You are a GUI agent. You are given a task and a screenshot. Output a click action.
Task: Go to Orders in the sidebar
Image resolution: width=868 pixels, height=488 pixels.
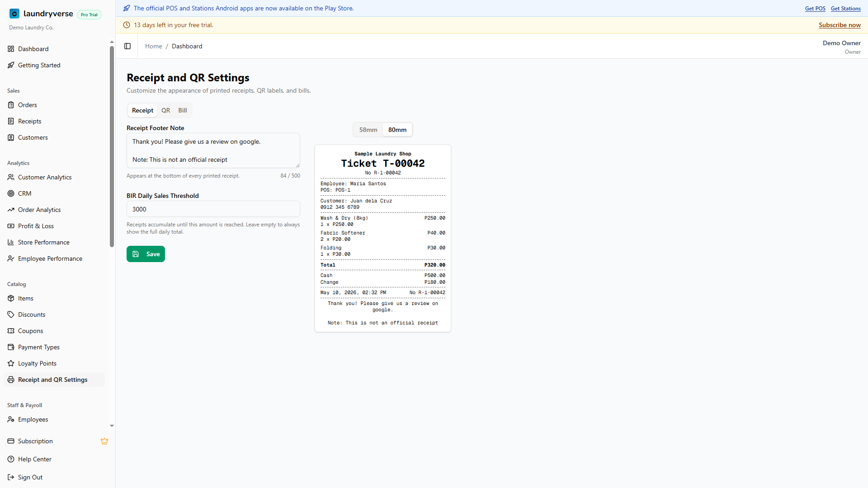tap(54, 105)
